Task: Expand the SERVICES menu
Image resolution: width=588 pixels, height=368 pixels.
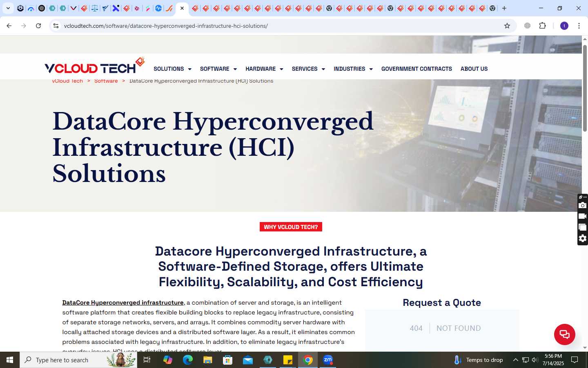Action: coord(308,69)
